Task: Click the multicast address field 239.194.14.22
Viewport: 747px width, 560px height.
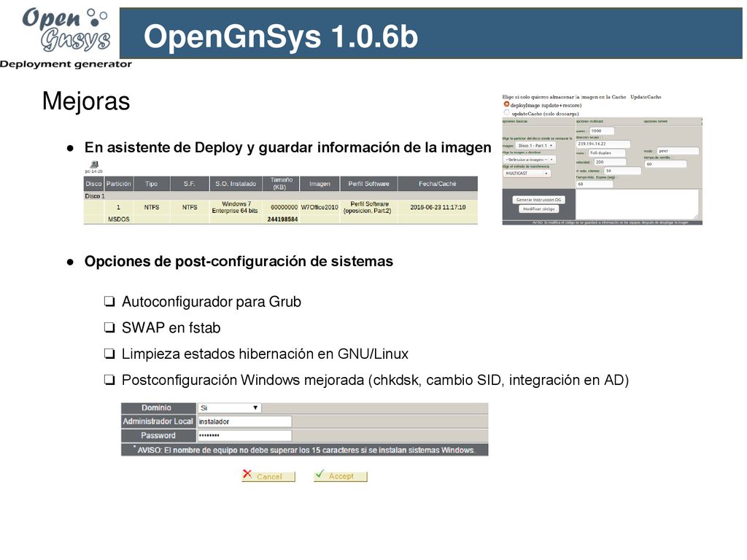Action: pos(603,144)
